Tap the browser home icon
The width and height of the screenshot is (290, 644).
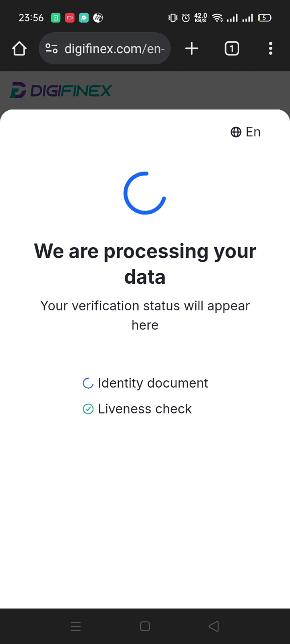(19, 49)
